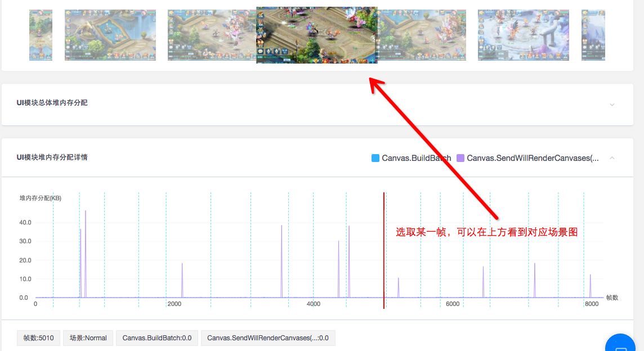Click the 帧数:5010 frame info chip
Screen dimensions: 644x351
pyautogui.click(x=38, y=337)
